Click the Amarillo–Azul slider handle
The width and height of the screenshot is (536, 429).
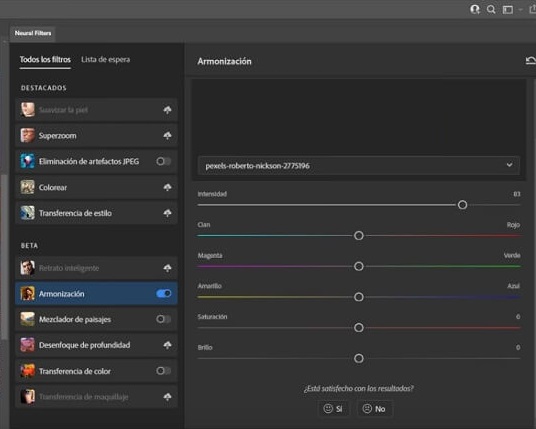[359, 297]
